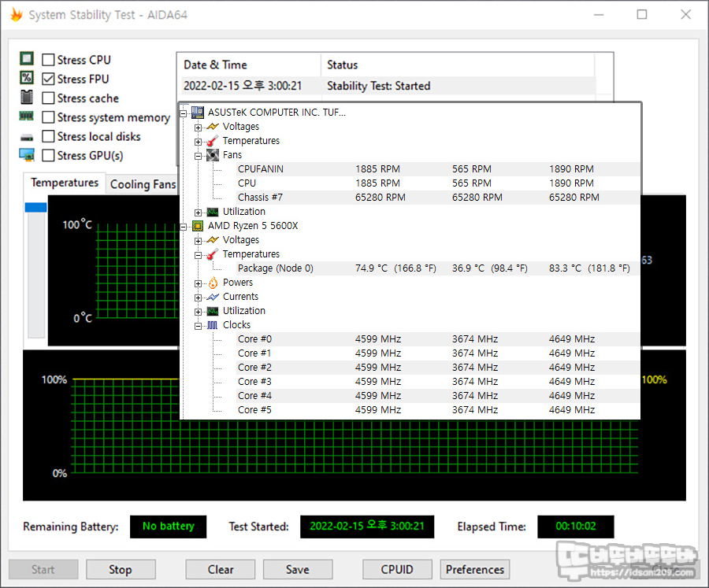Collapse the Ryzen Temperatures node

coord(198,255)
